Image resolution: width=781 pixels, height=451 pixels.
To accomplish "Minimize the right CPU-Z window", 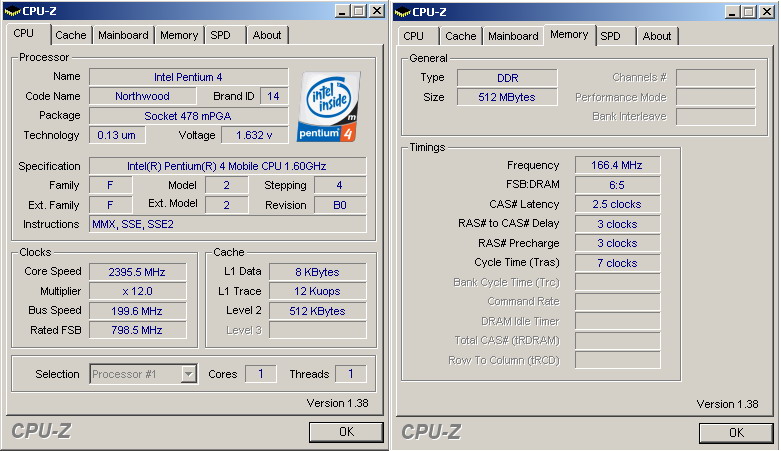I will pos(732,12).
